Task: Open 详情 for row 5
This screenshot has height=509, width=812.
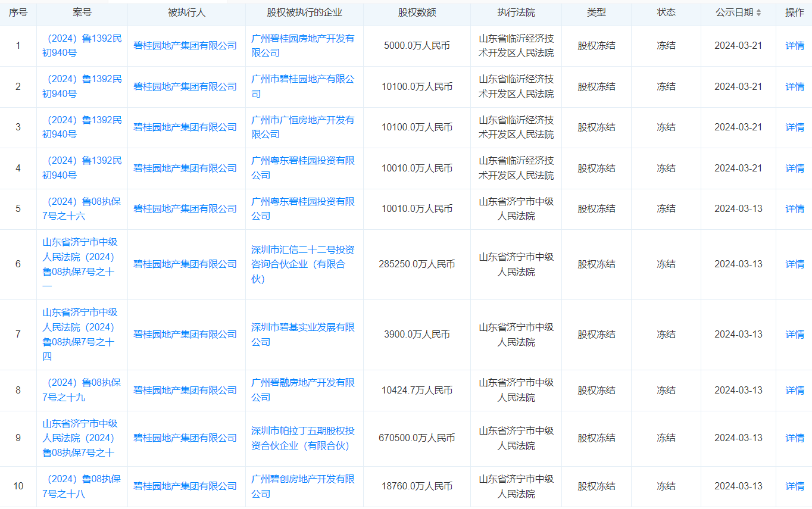Action: 795,209
